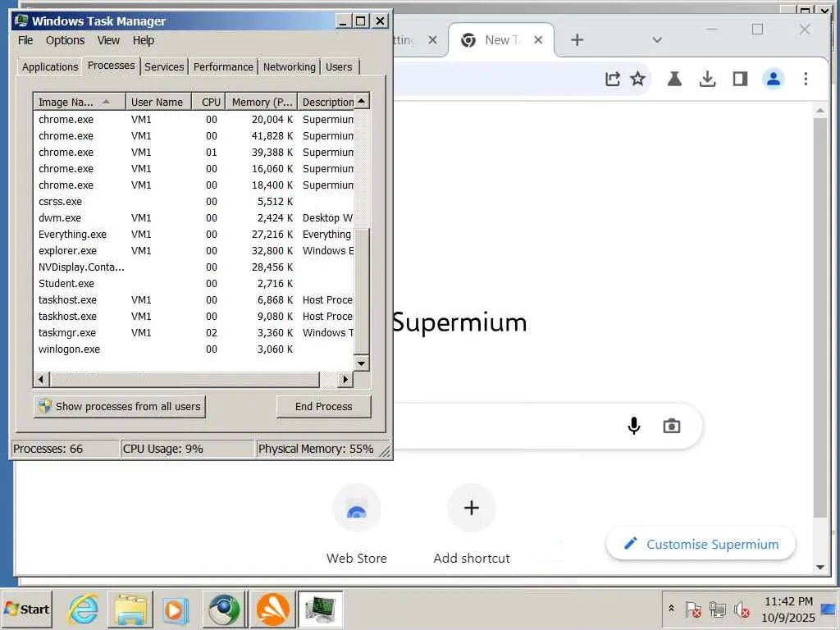Open the Options menu in Task Manager

pyautogui.click(x=65, y=40)
